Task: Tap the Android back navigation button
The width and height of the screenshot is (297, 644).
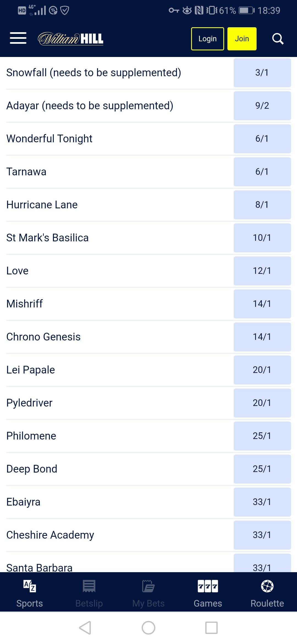Action: pyautogui.click(x=85, y=628)
